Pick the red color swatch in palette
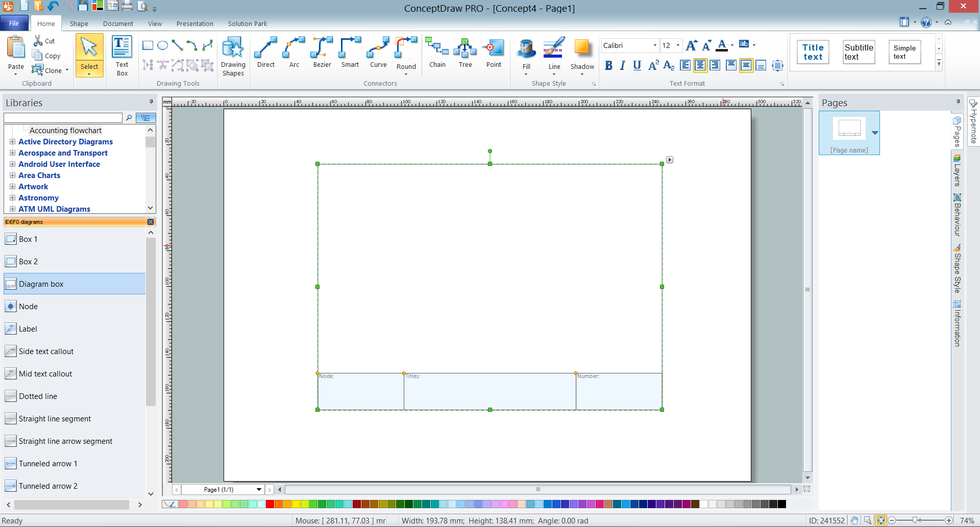The image size is (980, 527). (x=270, y=505)
